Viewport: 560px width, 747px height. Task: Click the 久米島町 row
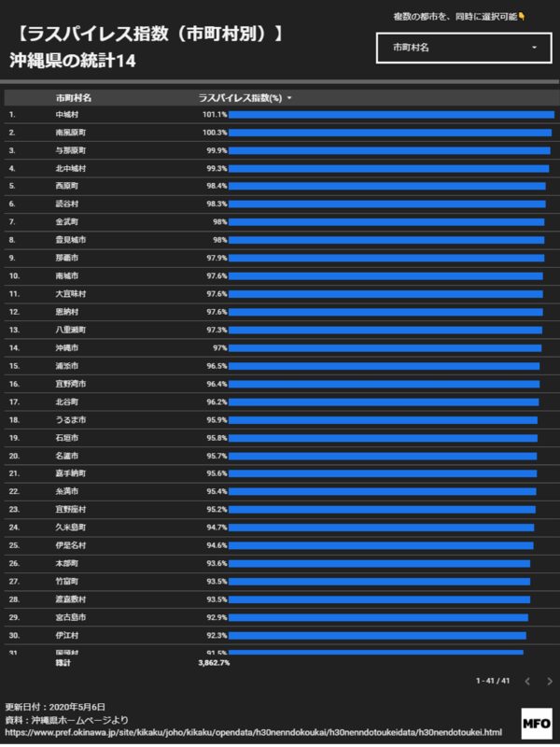click(x=281, y=528)
